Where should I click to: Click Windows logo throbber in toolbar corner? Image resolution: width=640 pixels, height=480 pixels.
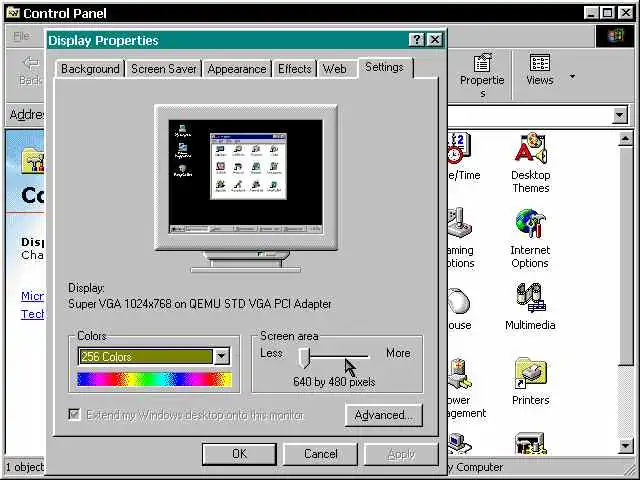616,36
